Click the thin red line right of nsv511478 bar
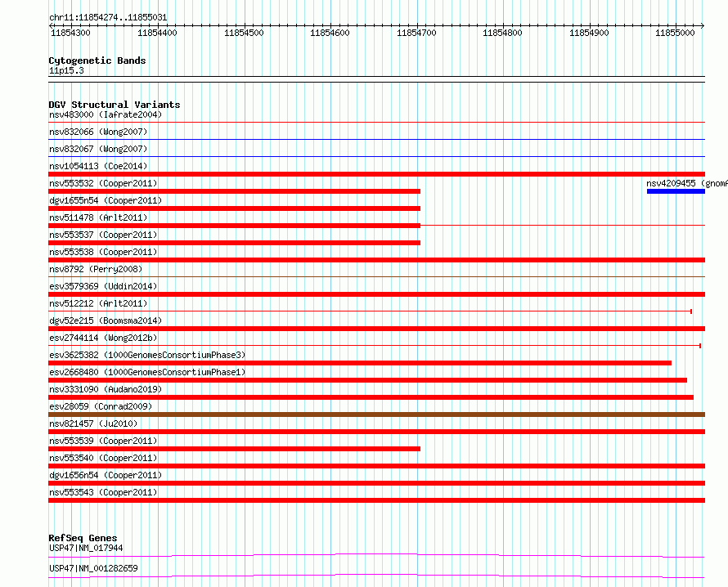Image resolution: width=728 pixels, height=587 pixels. [x=563, y=225]
